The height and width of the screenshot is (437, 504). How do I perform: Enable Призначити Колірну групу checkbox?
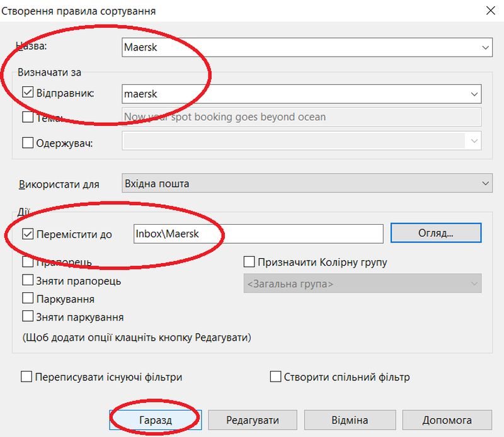(249, 262)
